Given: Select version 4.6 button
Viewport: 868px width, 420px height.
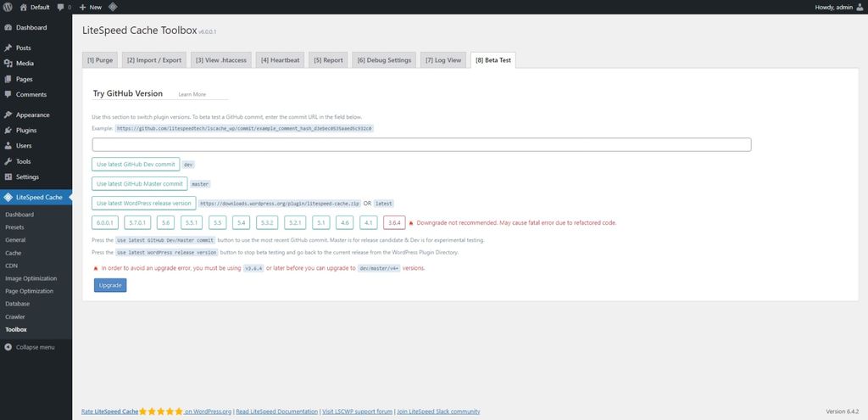Looking at the screenshot, I should (x=344, y=223).
